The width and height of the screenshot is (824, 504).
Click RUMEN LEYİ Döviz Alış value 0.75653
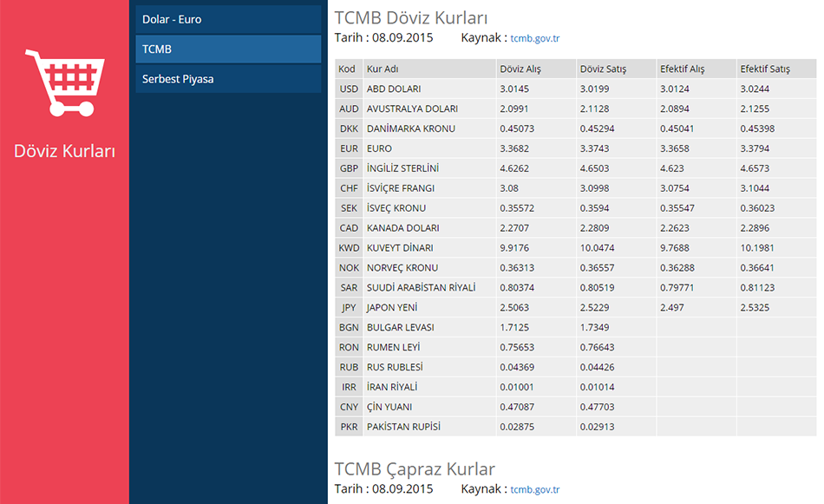tap(517, 347)
